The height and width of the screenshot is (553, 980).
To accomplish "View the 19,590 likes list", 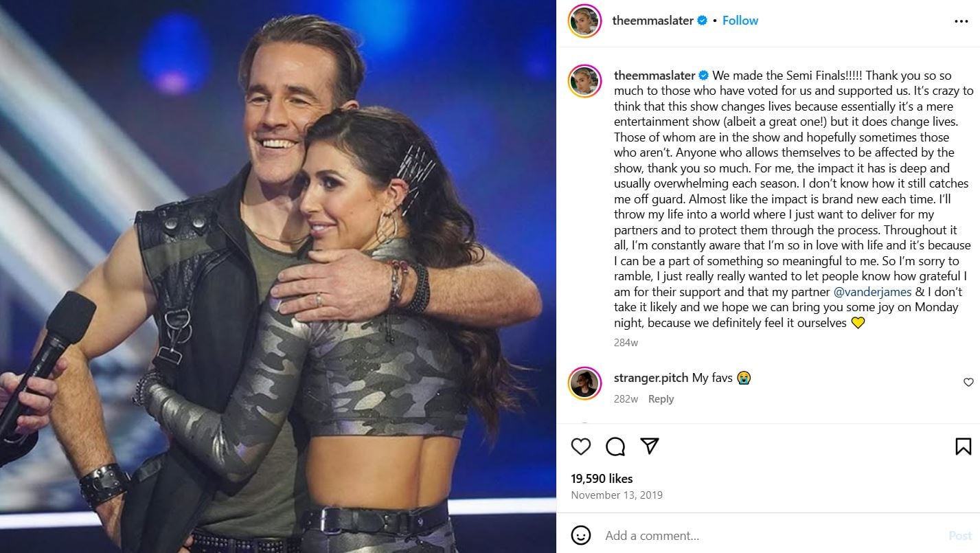I will (602, 479).
